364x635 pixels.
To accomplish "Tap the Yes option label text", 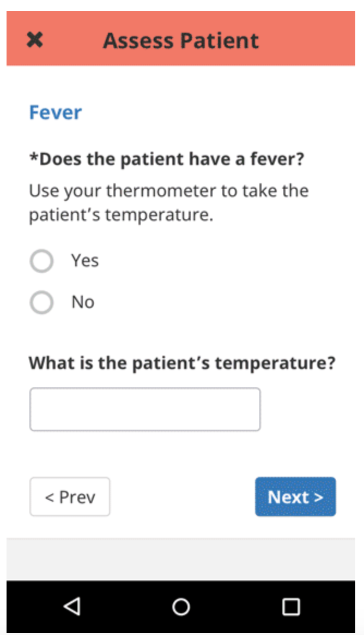I will click(84, 261).
